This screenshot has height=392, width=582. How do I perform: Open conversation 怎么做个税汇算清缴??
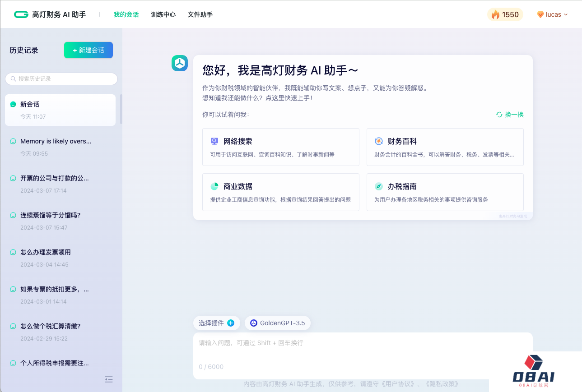click(61, 332)
